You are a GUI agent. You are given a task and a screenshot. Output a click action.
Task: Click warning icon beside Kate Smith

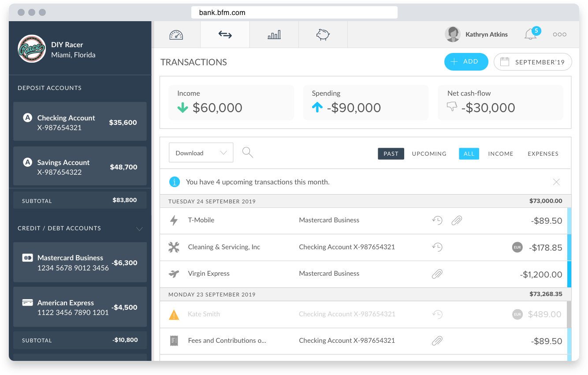pos(174,315)
